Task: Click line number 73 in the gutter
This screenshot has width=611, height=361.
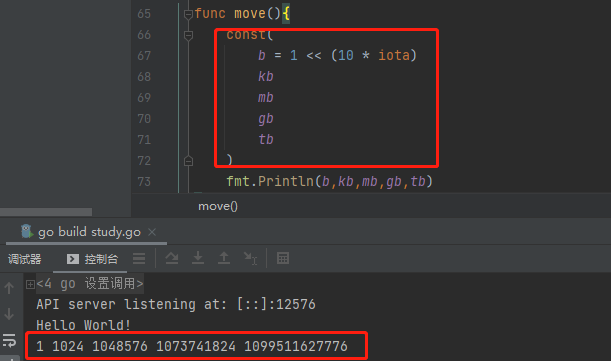Action: click(144, 182)
